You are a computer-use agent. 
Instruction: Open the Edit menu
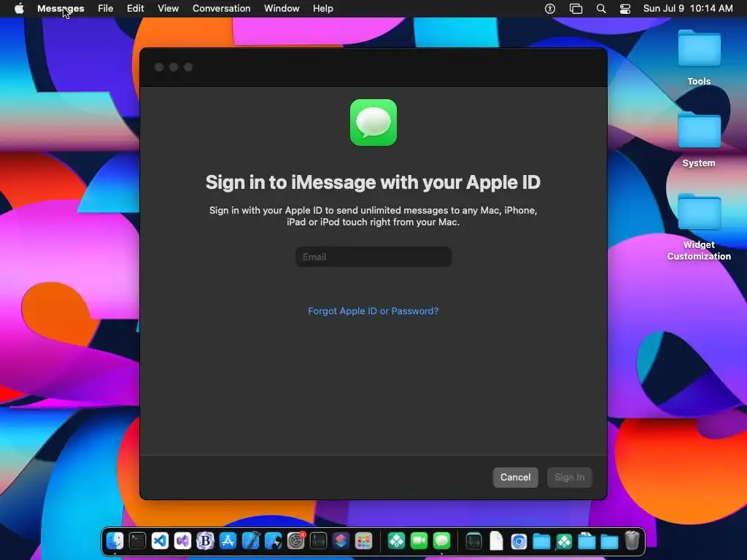135,9
